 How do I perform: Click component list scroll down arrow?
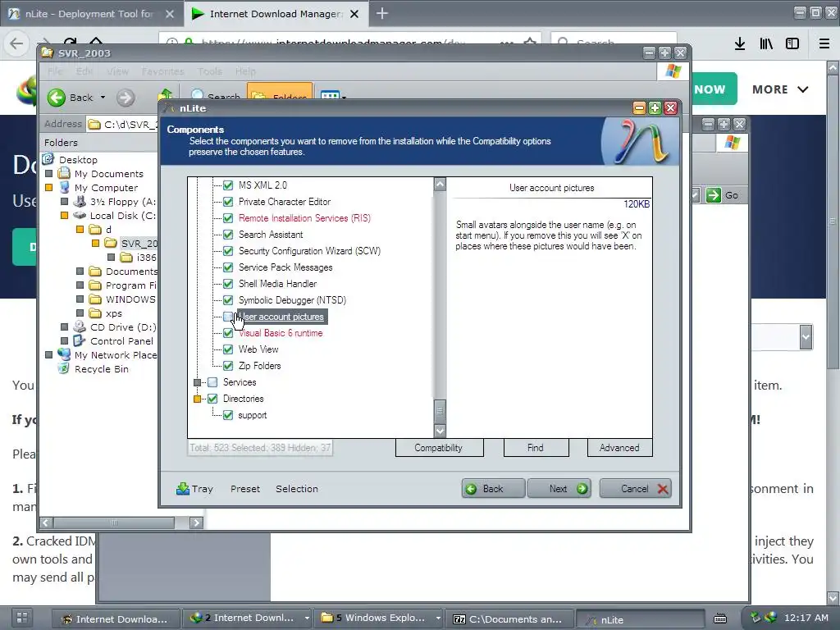point(440,431)
